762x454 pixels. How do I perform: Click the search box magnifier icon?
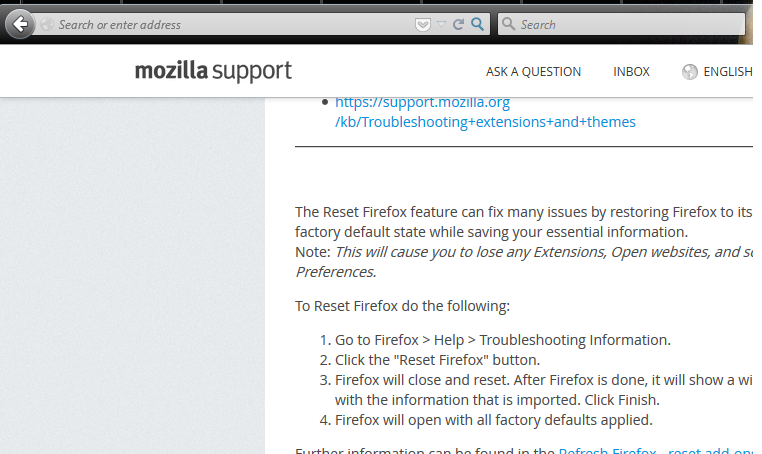[508, 24]
